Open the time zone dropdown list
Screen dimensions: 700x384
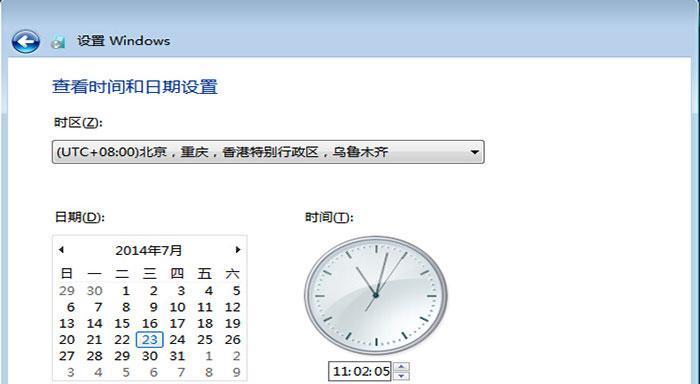point(268,152)
